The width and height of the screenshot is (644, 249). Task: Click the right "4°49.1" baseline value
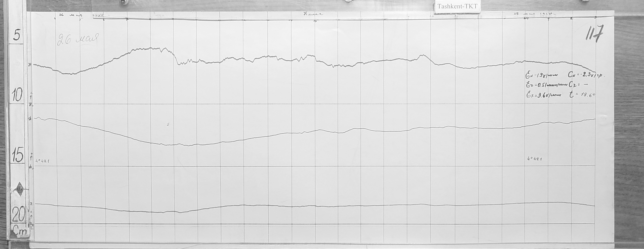coord(534,159)
